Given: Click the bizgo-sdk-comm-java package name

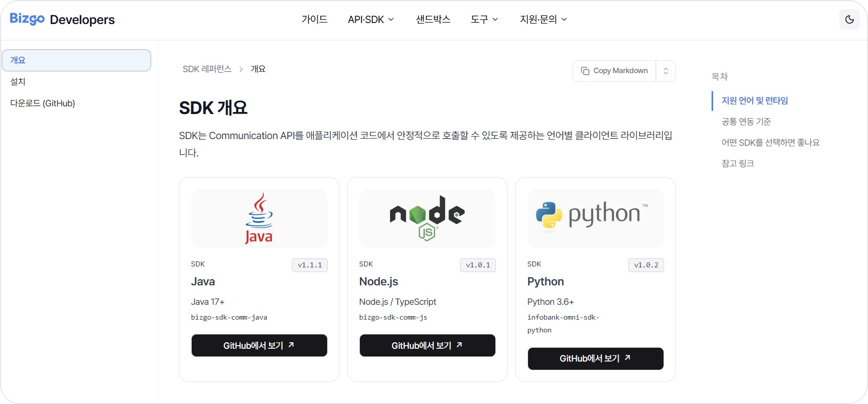Looking at the screenshot, I should [x=229, y=318].
